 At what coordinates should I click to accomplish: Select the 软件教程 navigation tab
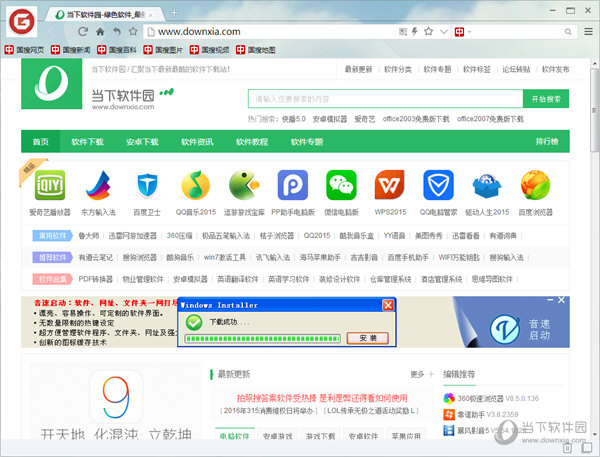(x=252, y=142)
